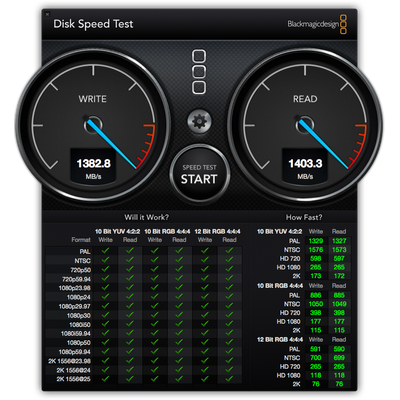Select the 173 2K write value
This screenshot has width=400, height=400.
coord(316,276)
